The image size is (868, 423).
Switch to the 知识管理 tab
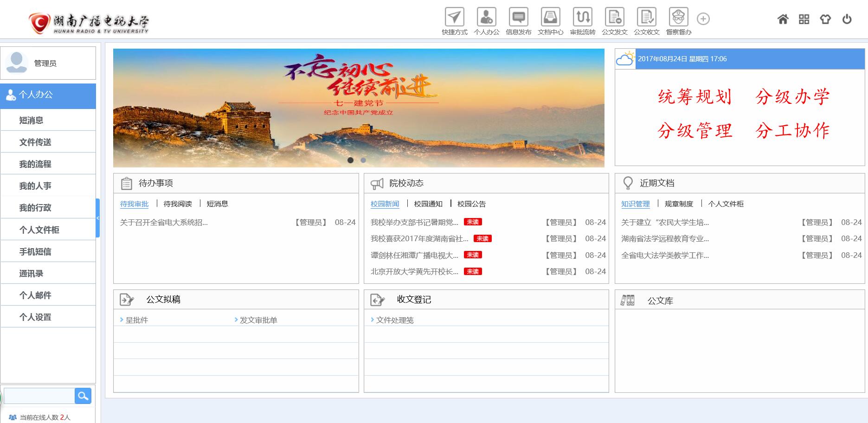pyautogui.click(x=636, y=204)
